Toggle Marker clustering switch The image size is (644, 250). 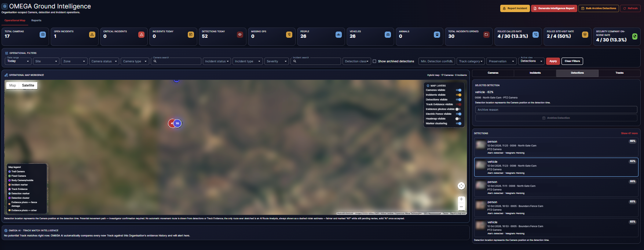click(x=458, y=124)
